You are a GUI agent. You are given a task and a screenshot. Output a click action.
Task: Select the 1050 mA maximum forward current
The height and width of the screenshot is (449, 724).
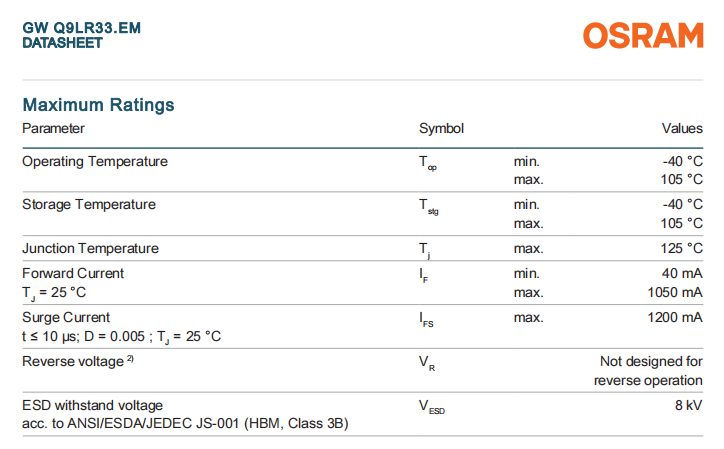point(675,292)
